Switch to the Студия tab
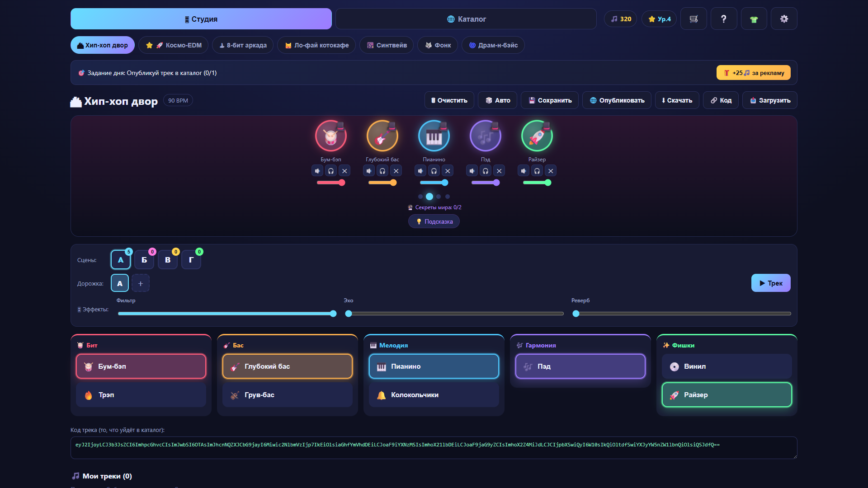Viewport: 868px width, 488px height. (x=201, y=19)
